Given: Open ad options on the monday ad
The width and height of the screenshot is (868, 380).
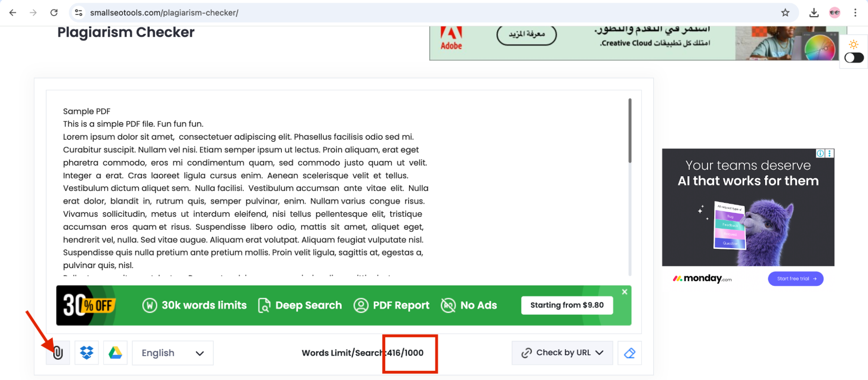Looking at the screenshot, I should pyautogui.click(x=829, y=153).
